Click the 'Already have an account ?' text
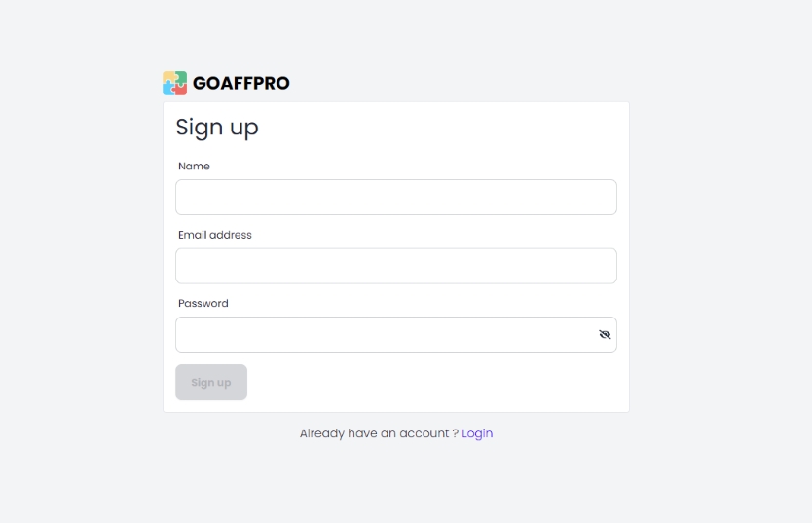812x523 pixels. (x=379, y=433)
